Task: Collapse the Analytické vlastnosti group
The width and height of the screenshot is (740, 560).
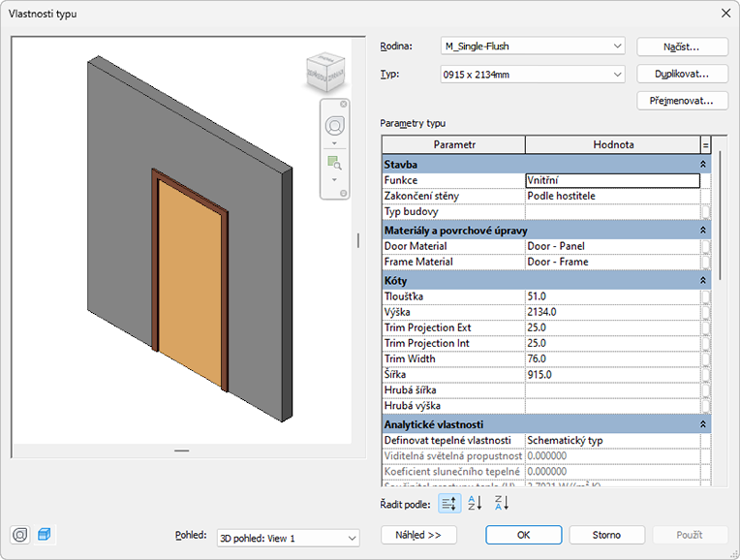Action: pos(703,424)
